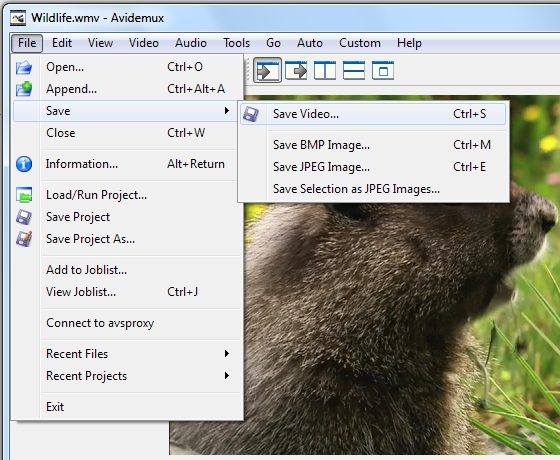Click the Save Project floppy icon
Image resolution: width=560 pixels, height=460 pixels.
coord(24,217)
